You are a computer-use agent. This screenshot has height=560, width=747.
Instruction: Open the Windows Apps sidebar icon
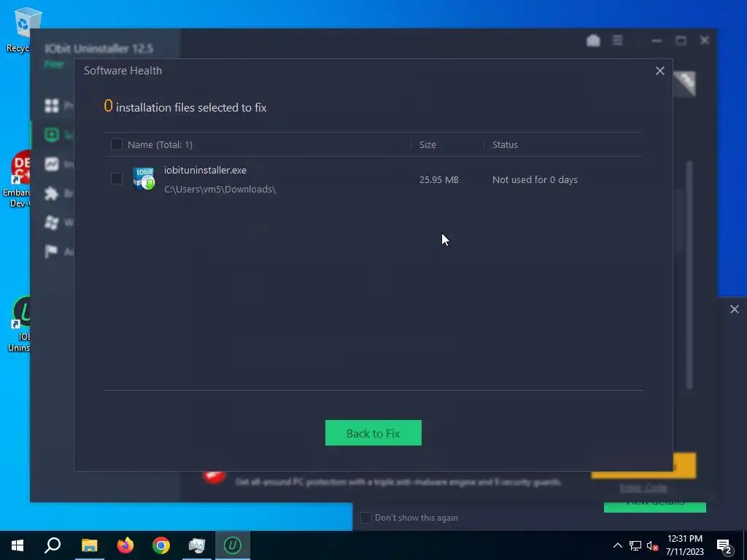[x=52, y=222]
